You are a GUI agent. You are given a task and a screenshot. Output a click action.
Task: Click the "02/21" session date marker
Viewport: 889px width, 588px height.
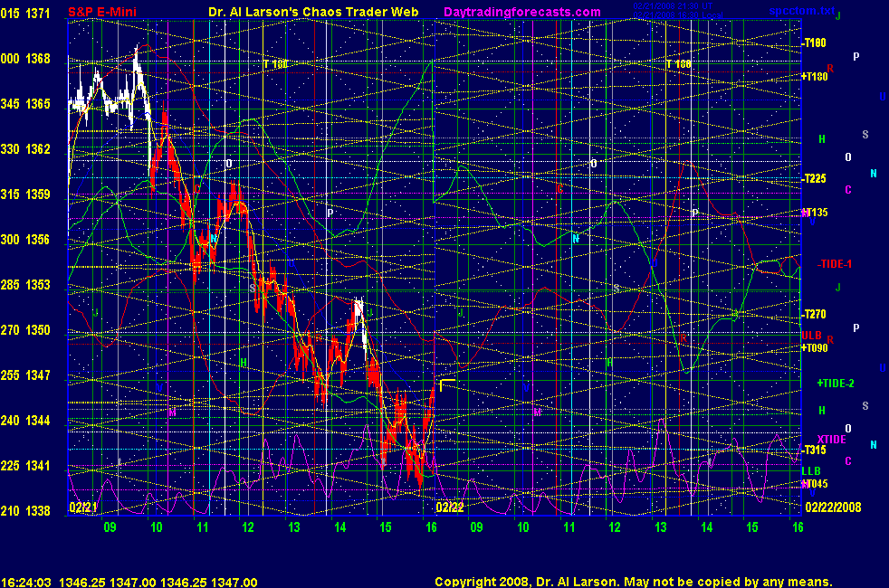82,507
